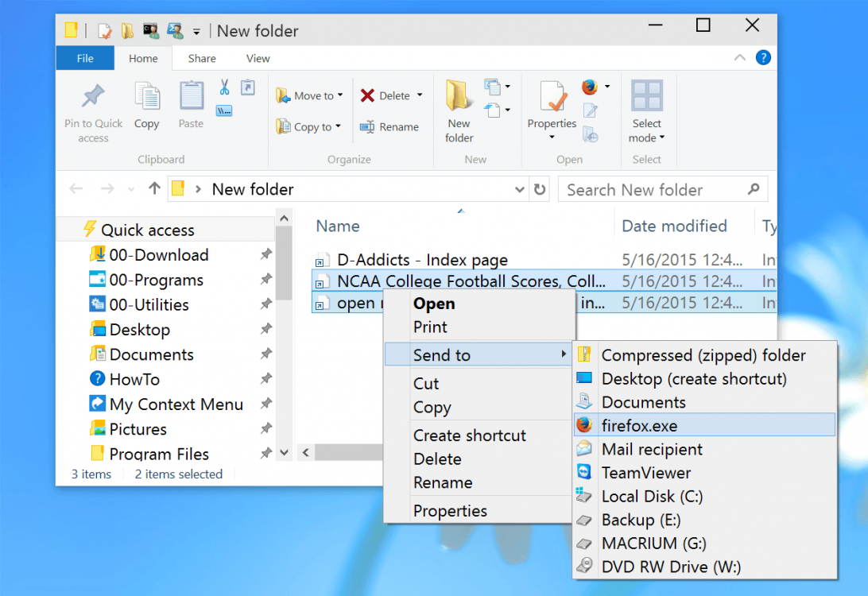Open recent locations dropdown arrow
Screen dimensions: 868x596
click(x=130, y=189)
